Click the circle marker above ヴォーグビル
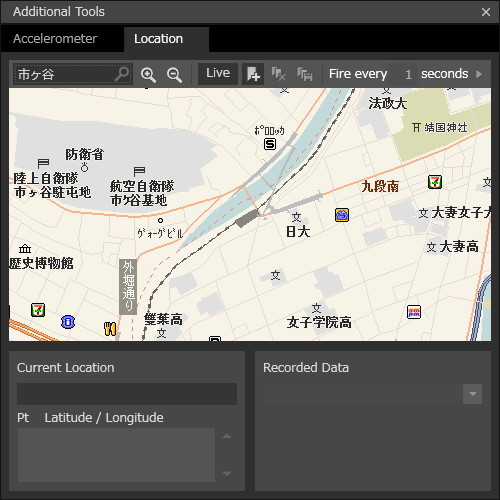The image size is (500, 500). [x=160, y=220]
